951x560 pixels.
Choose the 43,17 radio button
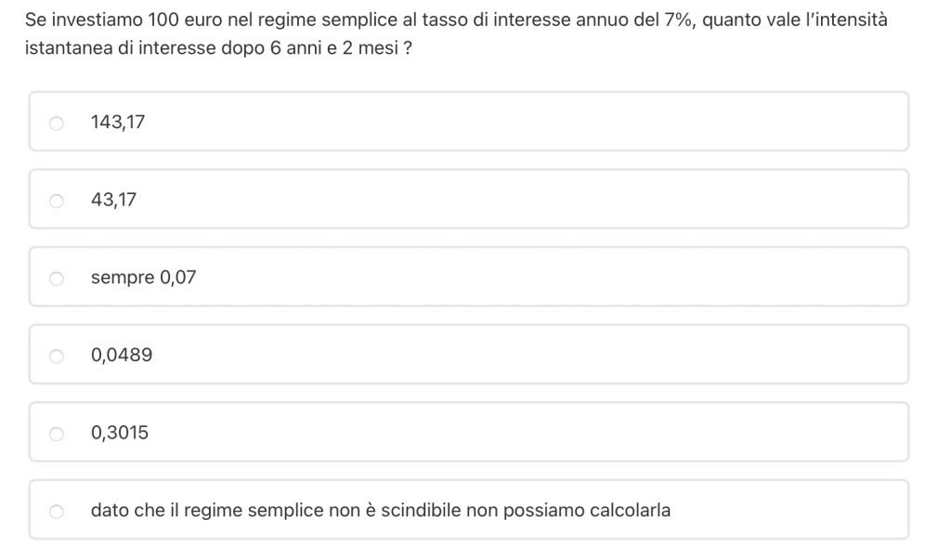57,201
